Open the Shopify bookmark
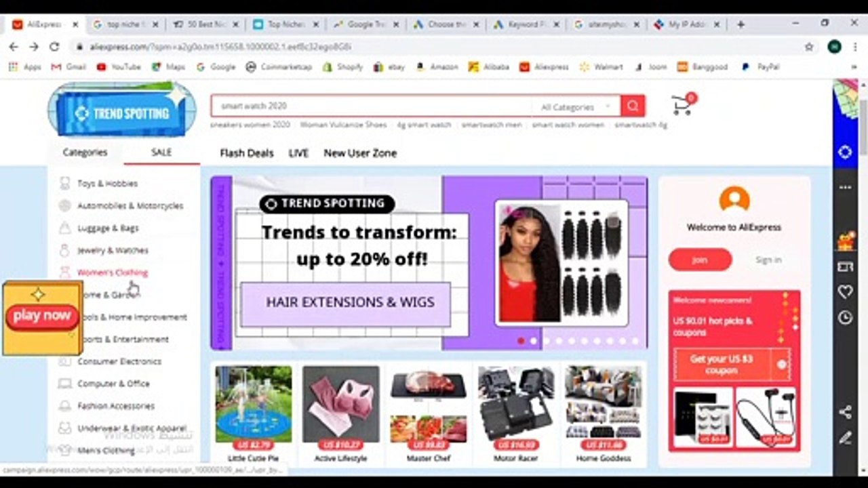The width and height of the screenshot is (868, 488). tap(342, 67)
